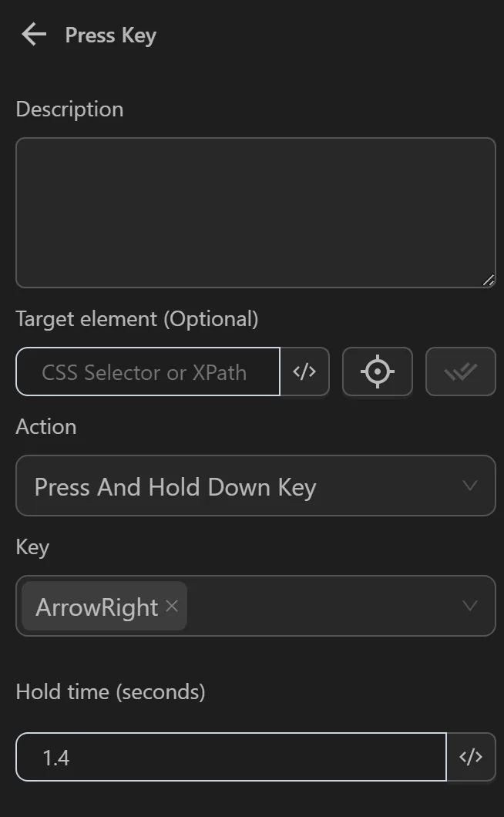Focus the Description text area
Image resolution: width=504 pixels, height=817 pixels.
[x=254, y=212]
